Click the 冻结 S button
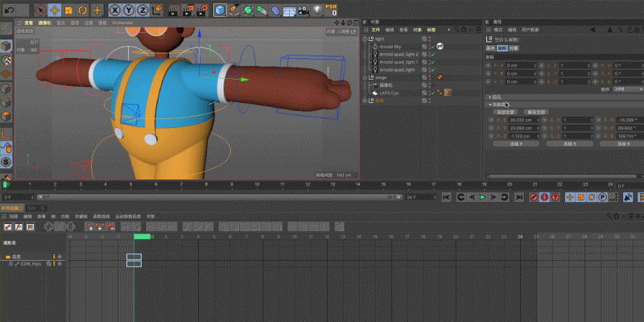Viewport: 644px width, 322px height. pyautogui.click(x=569, y=144)
